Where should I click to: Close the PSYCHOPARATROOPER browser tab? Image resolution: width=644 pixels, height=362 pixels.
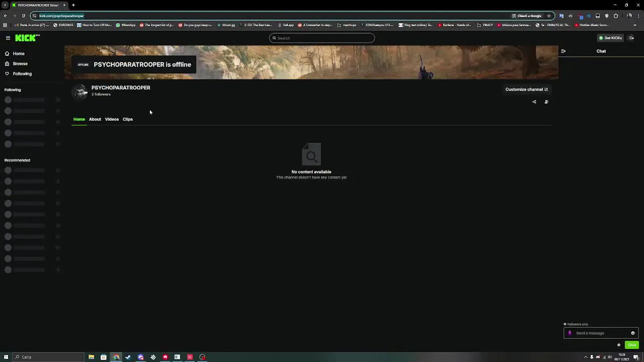tap(64, 5)
